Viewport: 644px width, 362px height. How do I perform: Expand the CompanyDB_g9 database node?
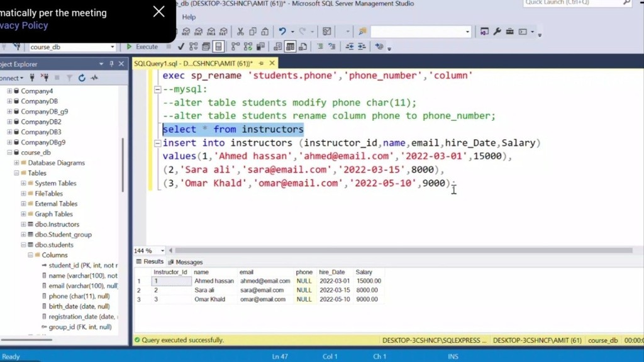[x=9, y=111]
